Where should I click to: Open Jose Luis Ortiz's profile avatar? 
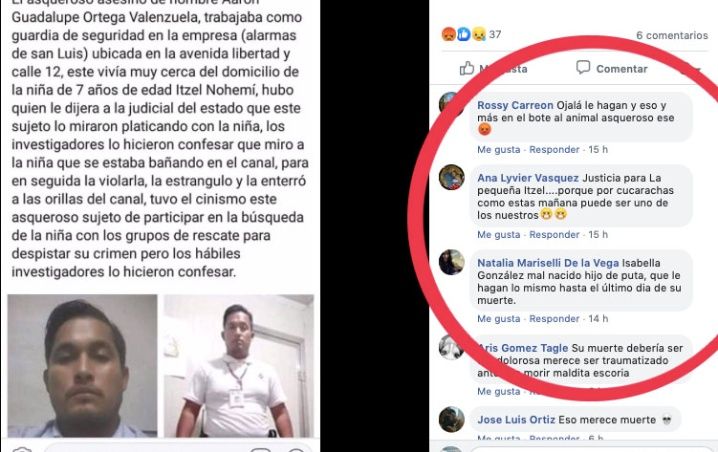point(451,419)
